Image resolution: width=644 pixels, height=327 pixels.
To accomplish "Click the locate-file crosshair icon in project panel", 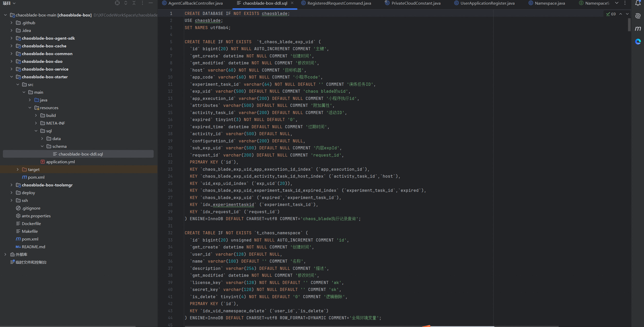I will (117, 3).
